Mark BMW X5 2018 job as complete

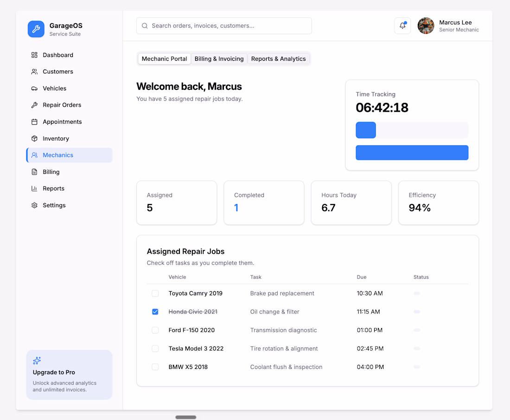(155, 367)
